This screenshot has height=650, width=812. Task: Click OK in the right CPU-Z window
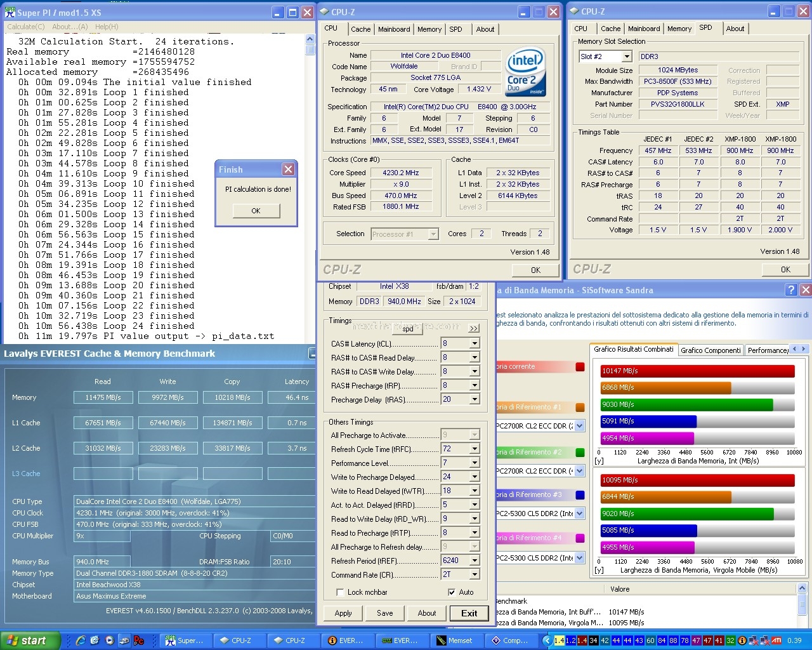(x=785, y=269)
